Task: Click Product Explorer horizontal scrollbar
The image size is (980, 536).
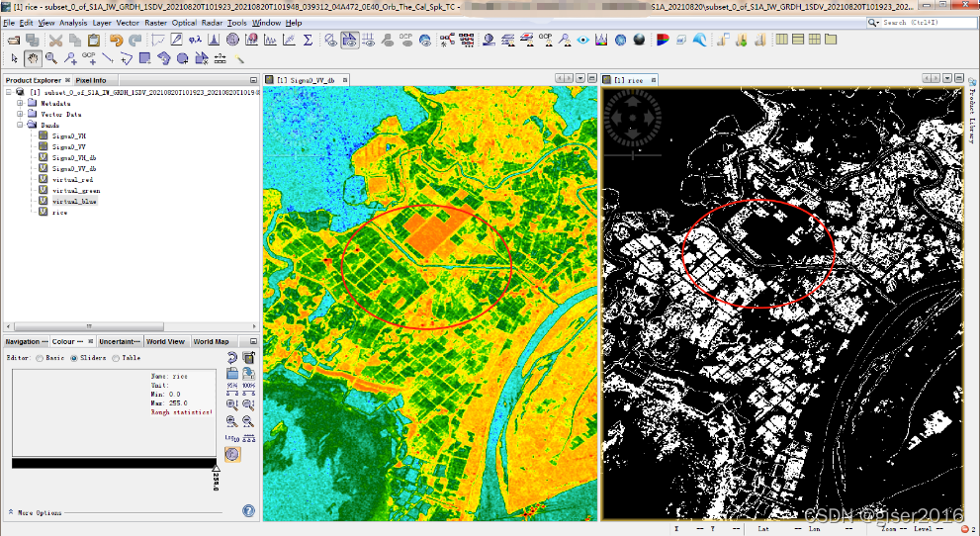Action: tap(89, 326)
